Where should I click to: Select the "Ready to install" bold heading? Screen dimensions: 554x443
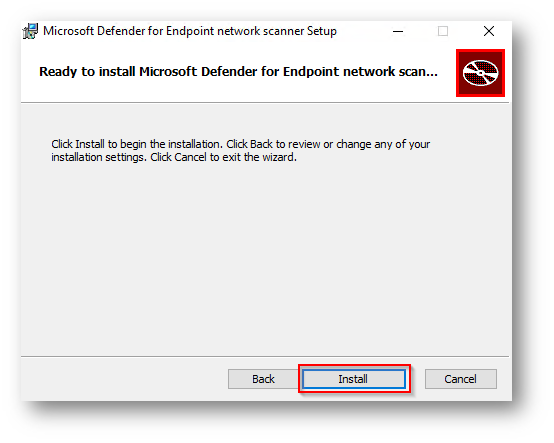(x=238, y=72)
